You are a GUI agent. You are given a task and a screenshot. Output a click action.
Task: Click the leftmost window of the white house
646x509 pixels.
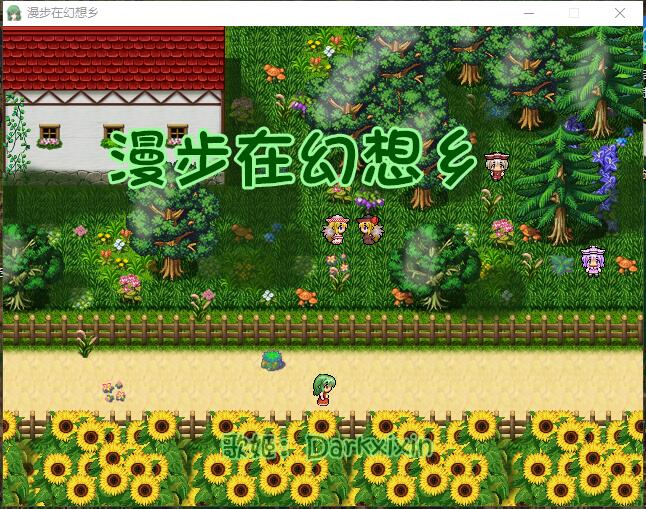point(49,136)
